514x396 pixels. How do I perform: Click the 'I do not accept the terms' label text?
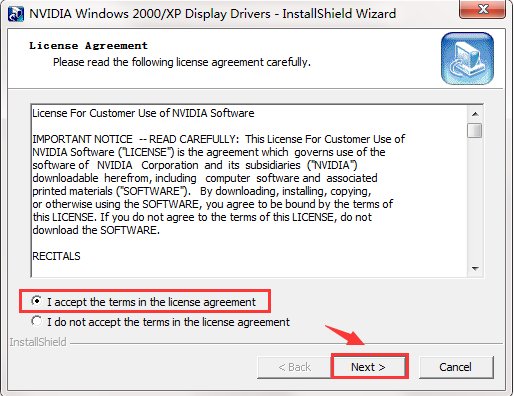pos(168,322)
